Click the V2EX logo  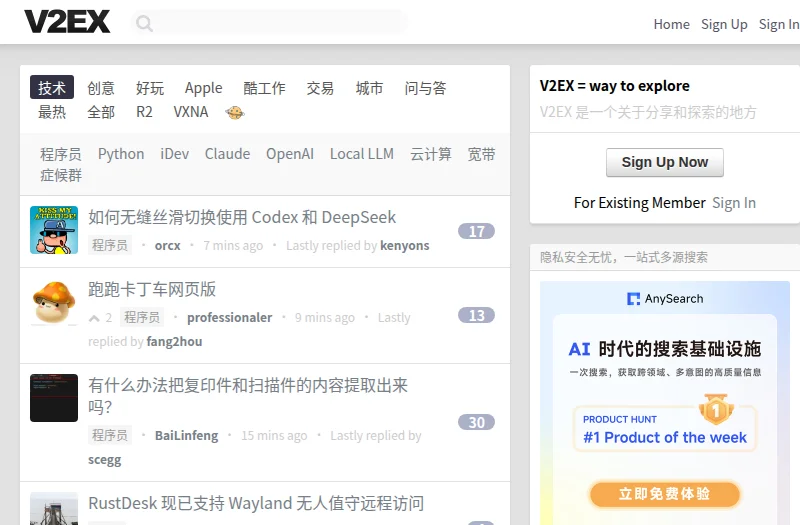point(67,22)
